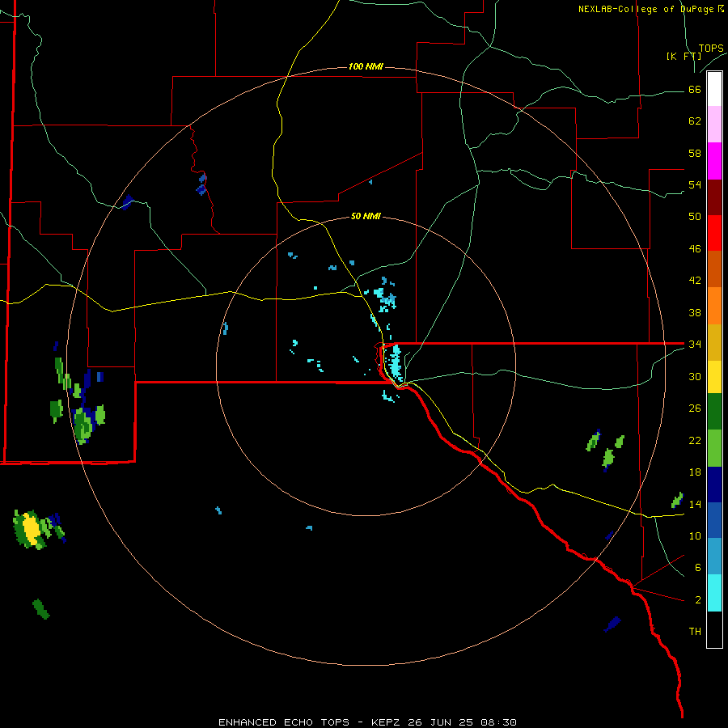Click the TH threshold label
This screenshot has width=728, height=728.
tap(695, 632)
